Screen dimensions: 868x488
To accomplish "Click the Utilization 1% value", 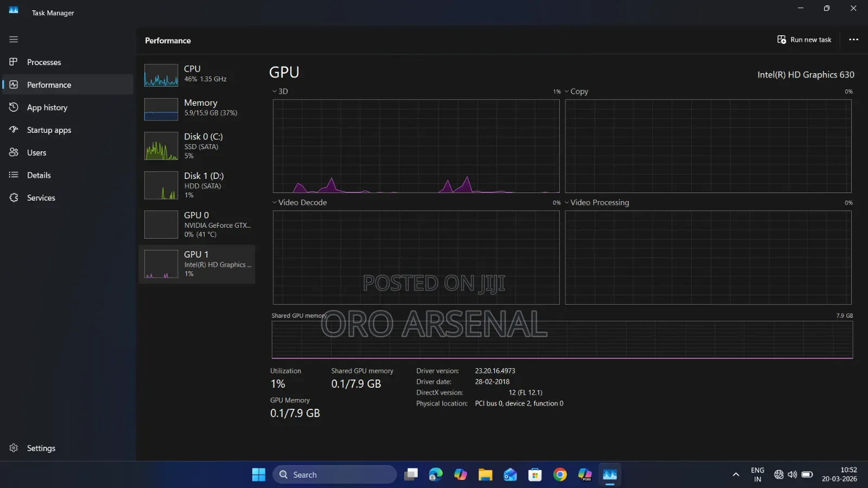I will (278, 384).
